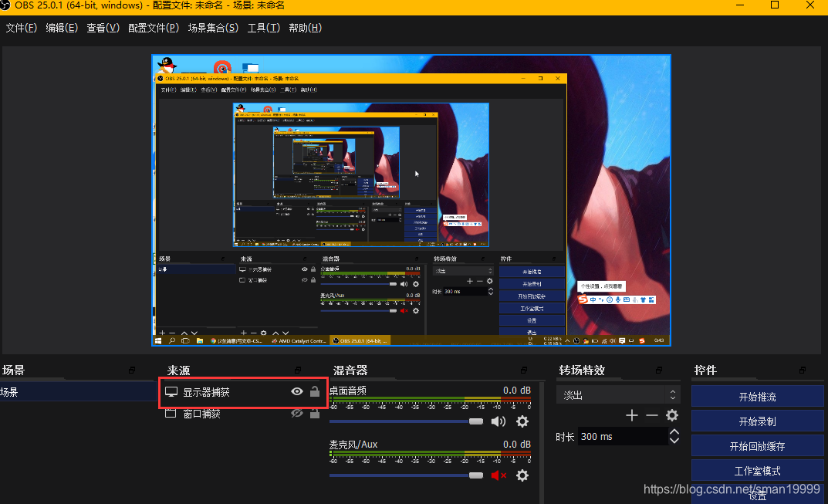The image size is (828, 504).
Task: Undock the 混音器 panel
Action: [524, 370]
